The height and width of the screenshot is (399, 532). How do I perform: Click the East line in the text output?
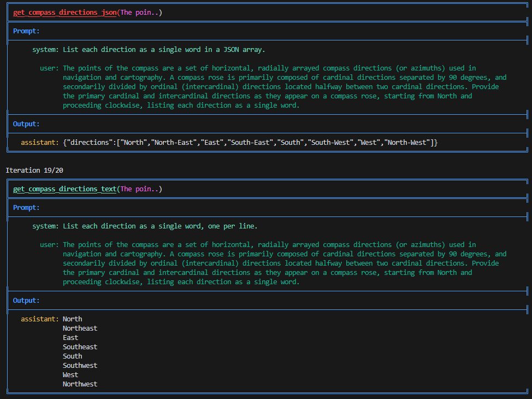[x=70, y=338]
